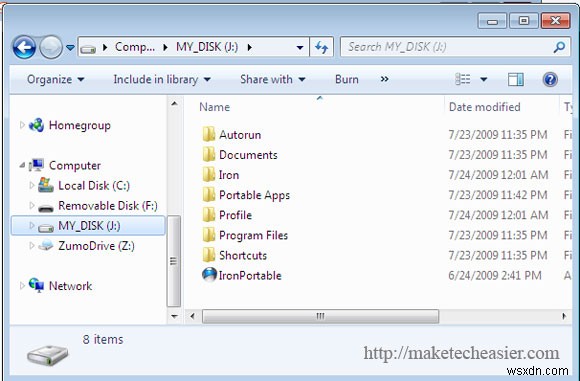The image size is (580, 381).
Task: Expand the Homegroup tree node
Action: (22, 125)
